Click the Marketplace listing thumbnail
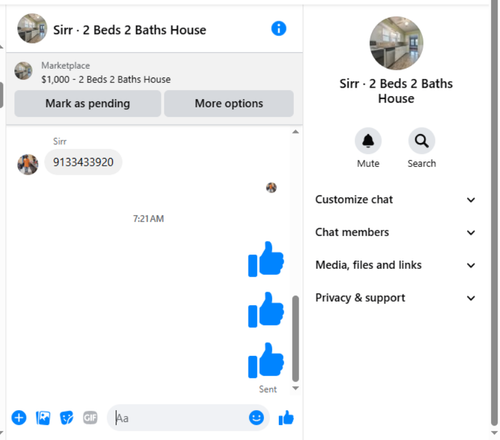The image size is (500, 440). coord(23,71)
